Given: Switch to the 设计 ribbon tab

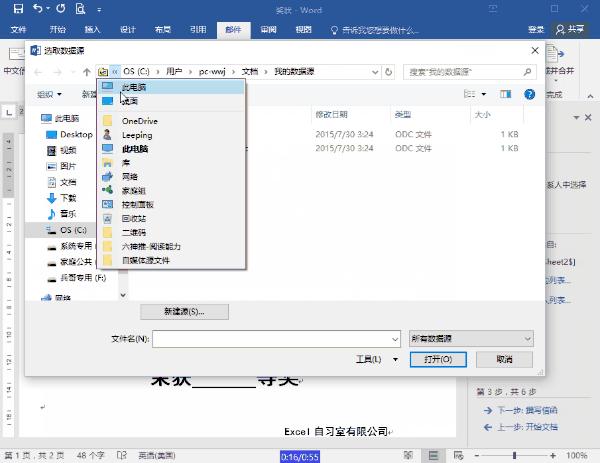Looking at the screenshot, I should (x=128, y=29).
